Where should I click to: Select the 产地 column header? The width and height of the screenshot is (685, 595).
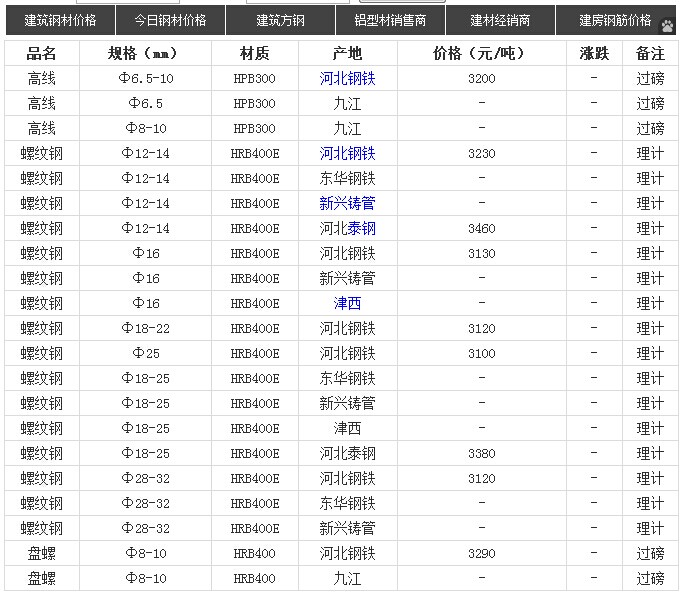click(347, 53)
